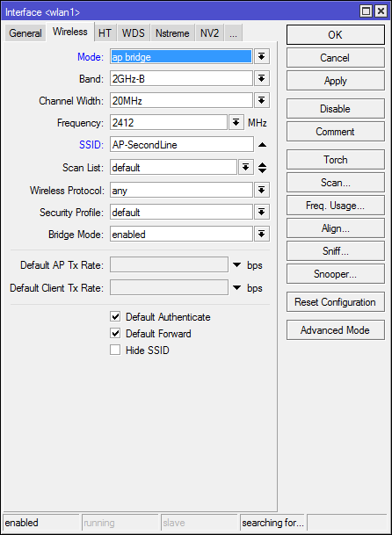392x535 pixels.
Task: Toggle the Default Forward checkbox
Action: click(115, 333)
